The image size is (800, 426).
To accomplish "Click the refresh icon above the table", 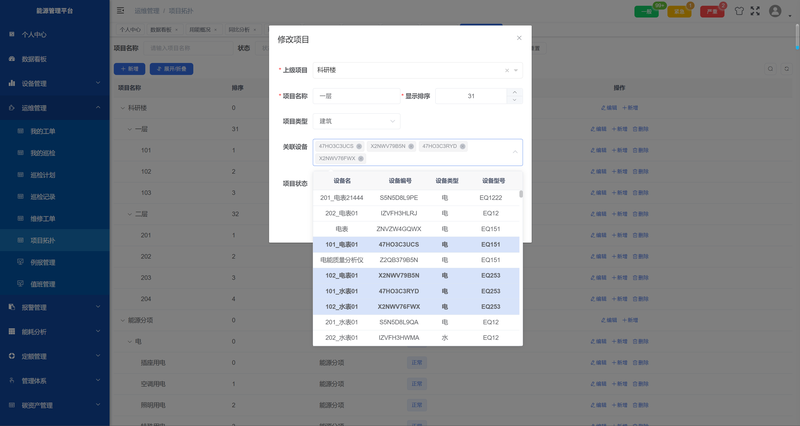I will pyautogui.click(x=787, y=69).
